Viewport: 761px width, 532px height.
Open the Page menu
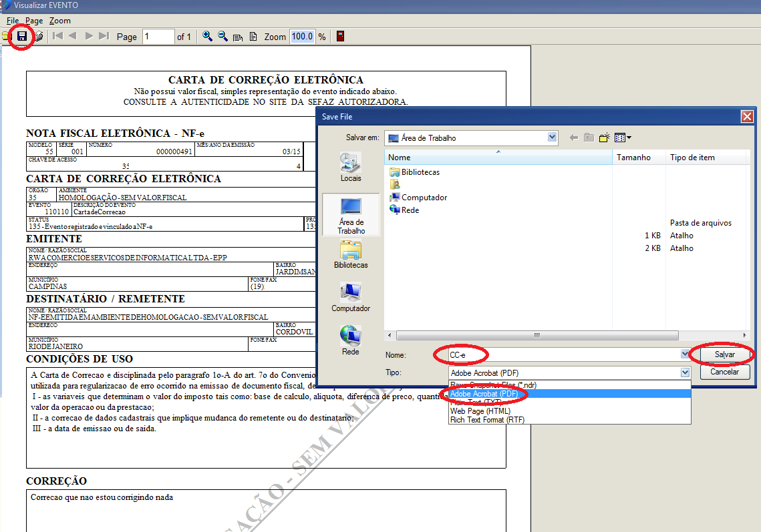34,21
